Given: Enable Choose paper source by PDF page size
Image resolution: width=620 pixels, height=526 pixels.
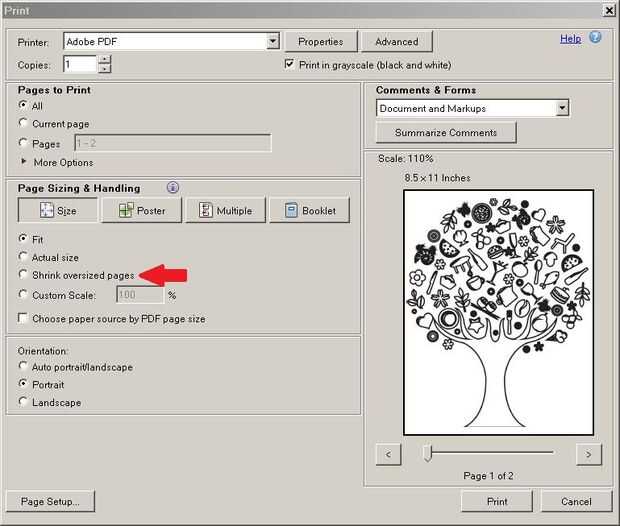Looking at the screenshot, I should 23,318.
